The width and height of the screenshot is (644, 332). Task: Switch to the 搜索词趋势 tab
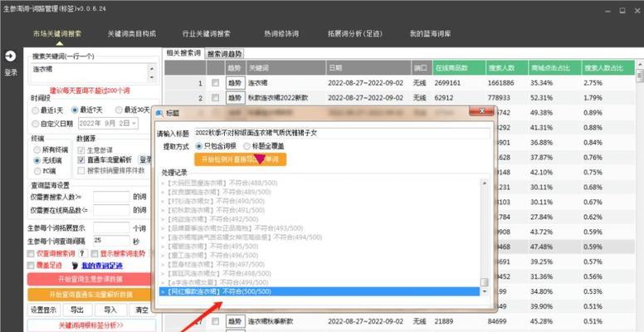(224, 54)
